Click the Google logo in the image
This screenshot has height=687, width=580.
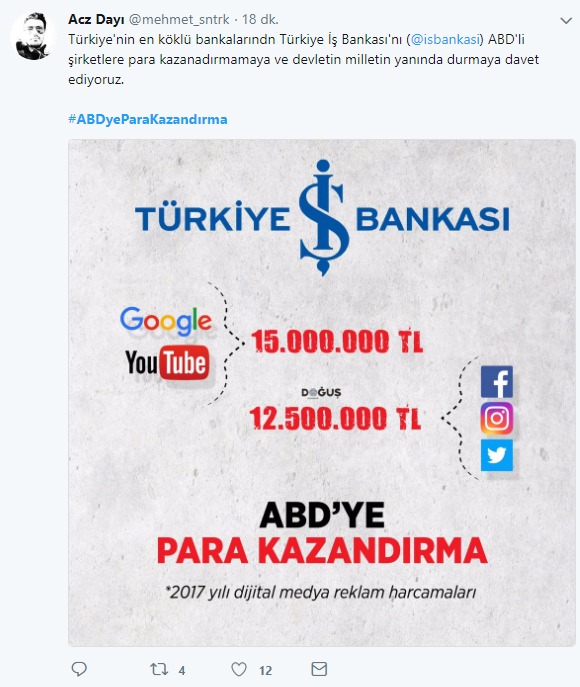click(166, 321)
